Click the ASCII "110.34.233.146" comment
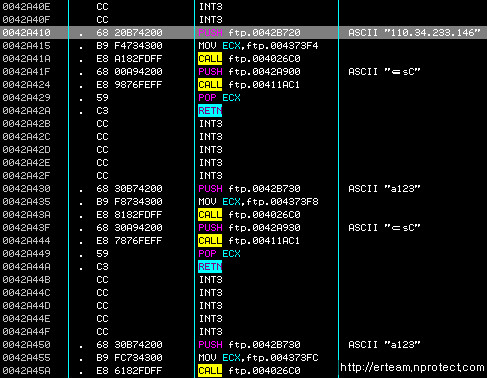Viewport: 487px width, 378px height. click(x=414, y=32)
